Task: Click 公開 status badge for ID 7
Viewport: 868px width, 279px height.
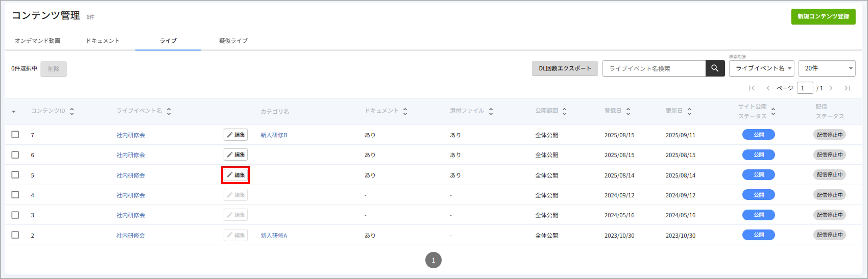Action: (x=758, y=135)
